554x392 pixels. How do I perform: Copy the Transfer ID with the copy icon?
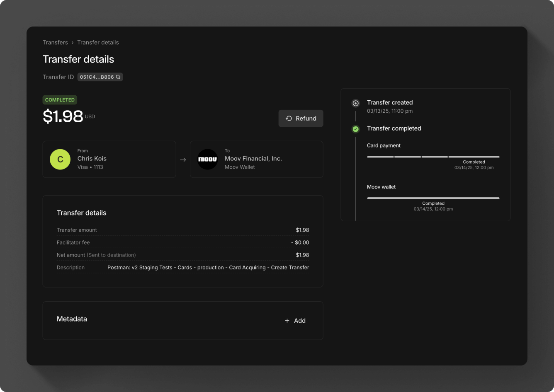pyautogui.click(x=118, y=77)
